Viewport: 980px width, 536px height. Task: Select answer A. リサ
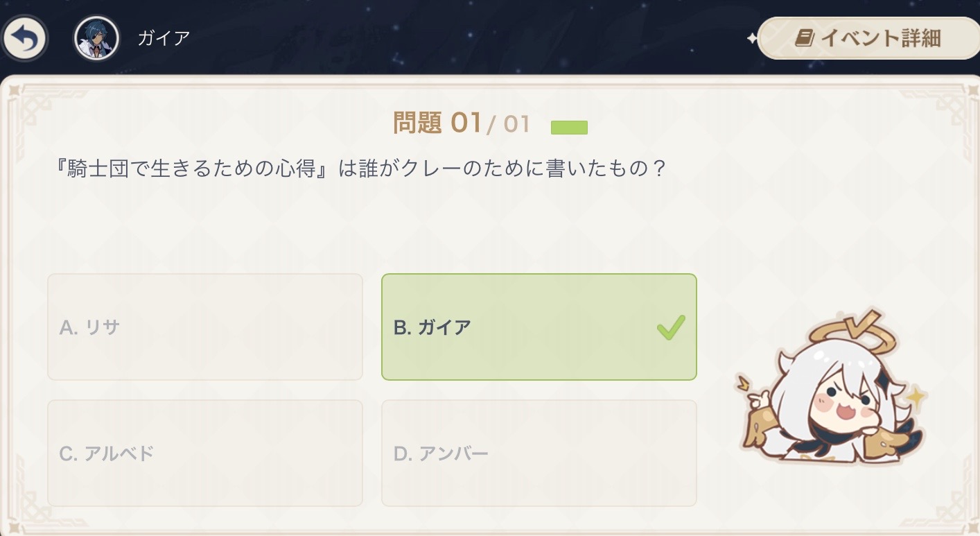204,327
